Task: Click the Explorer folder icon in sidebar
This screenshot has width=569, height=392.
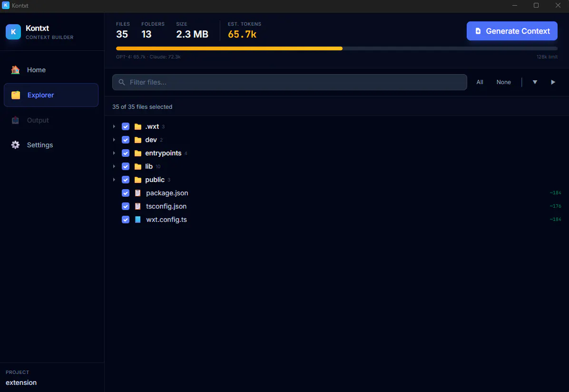Action: point(16,95)
